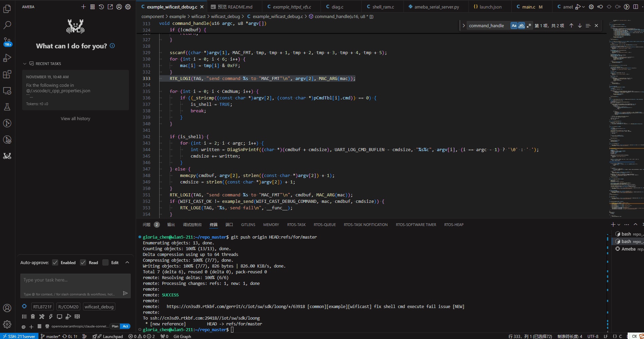This screenshot has width=644, height=339.
Task: Switch to Plan mode in the chat panel
Action: 115,326
